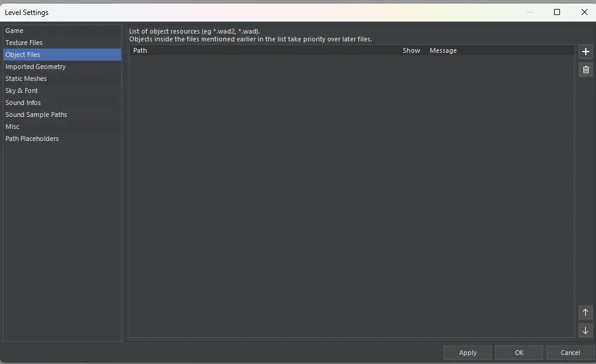Open the Game settings category
The height and width of the screenshot is (364, 596).
14,31
